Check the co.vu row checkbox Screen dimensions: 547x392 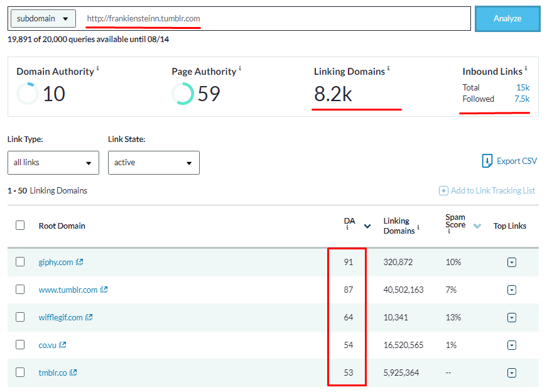[20, 344]
